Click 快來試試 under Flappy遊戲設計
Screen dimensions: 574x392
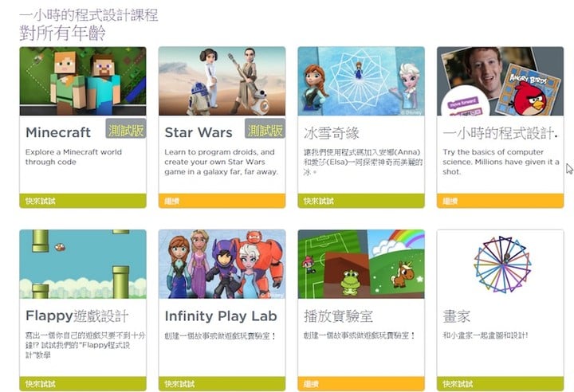83,384
